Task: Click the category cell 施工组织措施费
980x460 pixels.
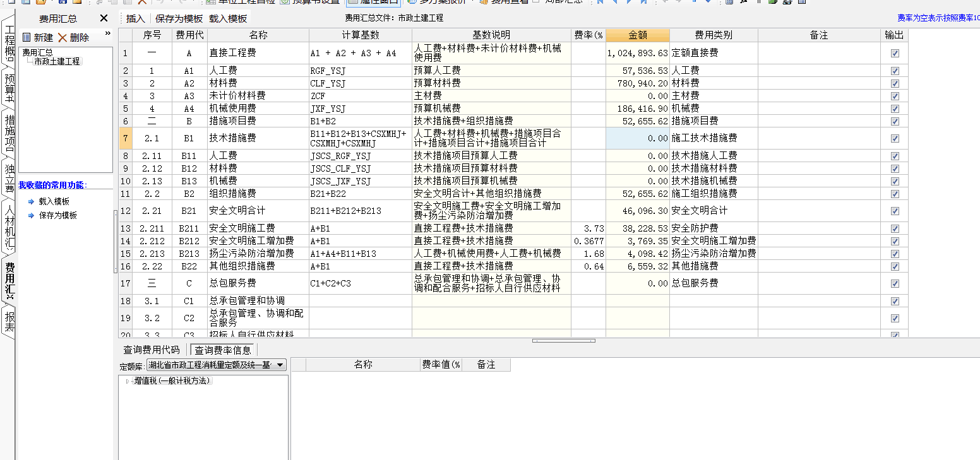Action: coord(714,194)
